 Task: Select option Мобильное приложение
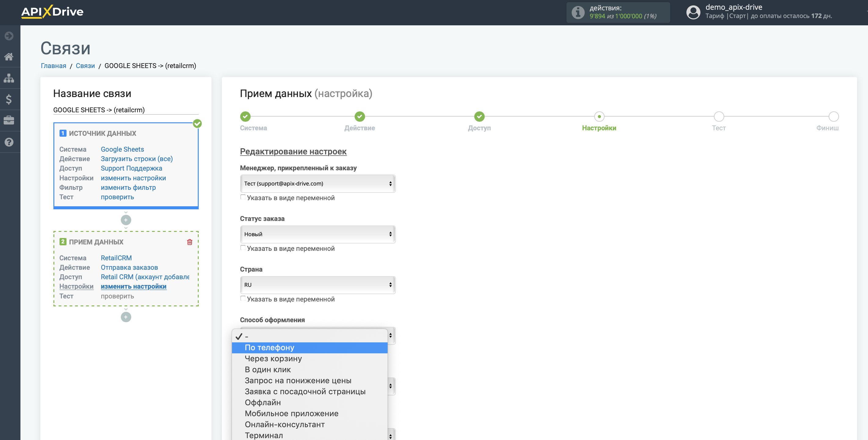coord(310,413)
